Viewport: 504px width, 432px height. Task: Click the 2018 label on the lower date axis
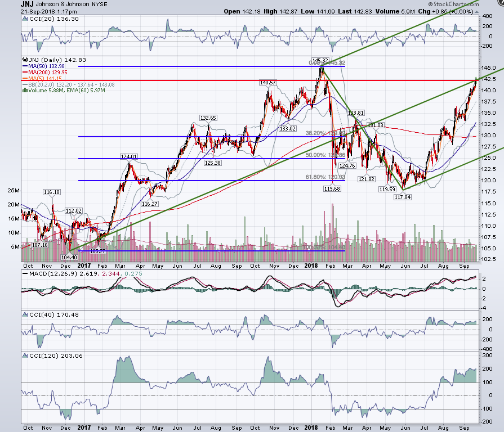[311, 428]
